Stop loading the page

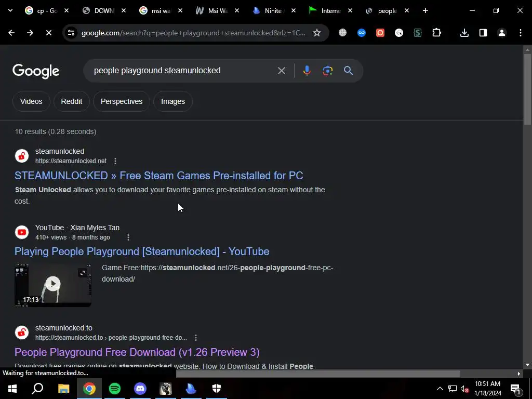point(48,33)
